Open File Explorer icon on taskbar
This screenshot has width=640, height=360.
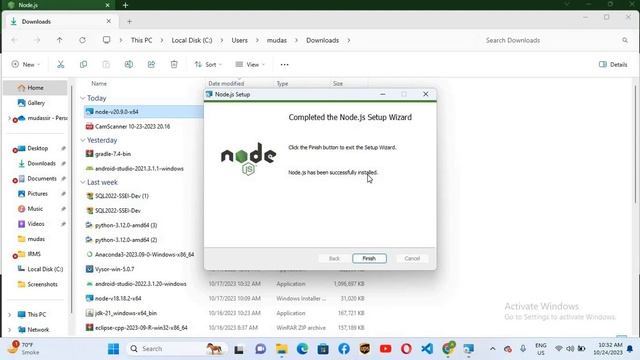point(281,349)
